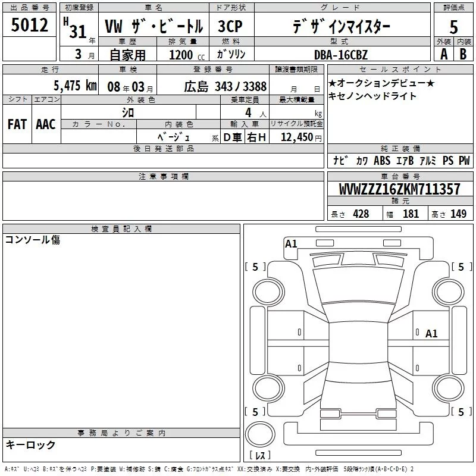Click the A1 mark beside the right door
The image size is (476, 476).
(431, 334)
